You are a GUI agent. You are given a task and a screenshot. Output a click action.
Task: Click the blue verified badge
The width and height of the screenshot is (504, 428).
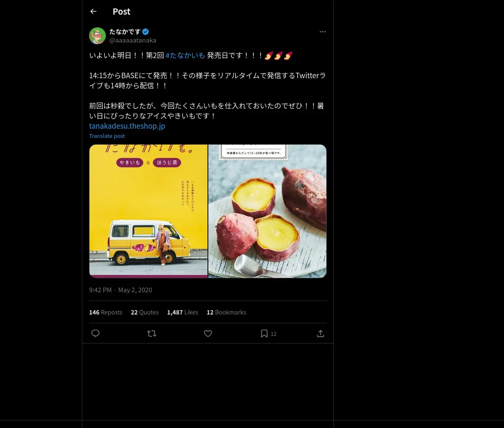(x=146, y=32)
